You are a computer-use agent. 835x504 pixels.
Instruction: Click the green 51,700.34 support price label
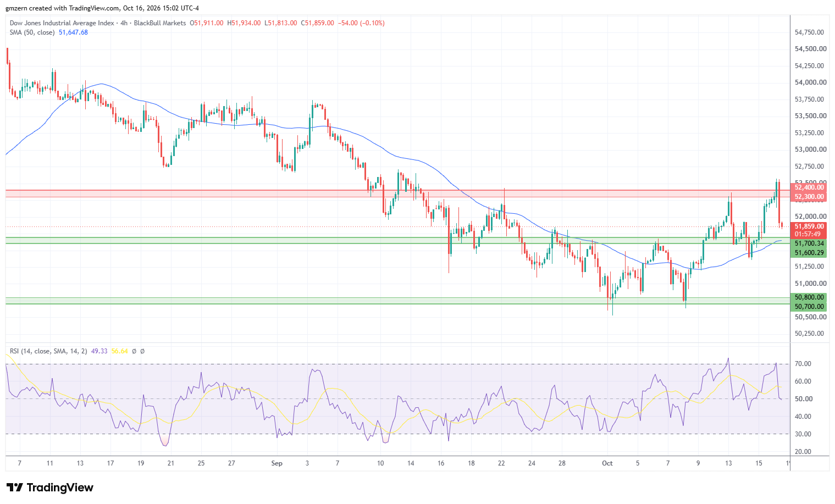point(809,243)
